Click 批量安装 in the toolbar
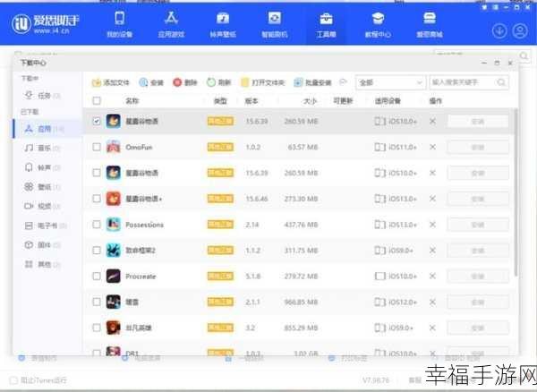 click(x=312, y=82)
